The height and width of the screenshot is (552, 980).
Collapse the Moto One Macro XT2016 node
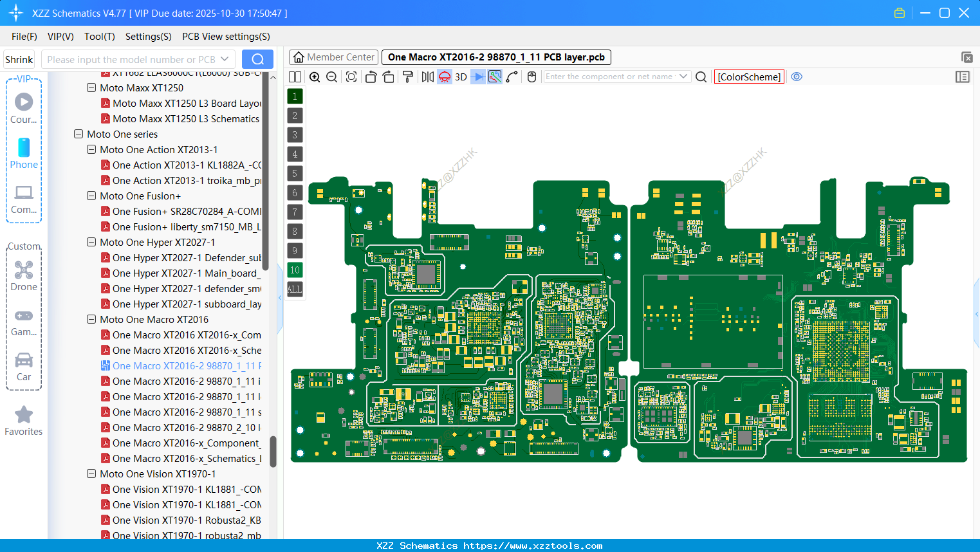pyautogui.click(x=91, y=320)
